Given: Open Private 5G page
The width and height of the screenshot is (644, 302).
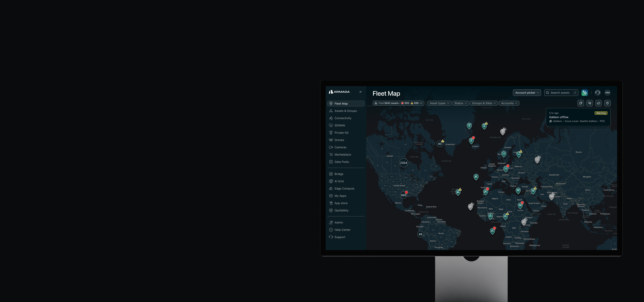Looking at the screenshot, I should [346, 133].
